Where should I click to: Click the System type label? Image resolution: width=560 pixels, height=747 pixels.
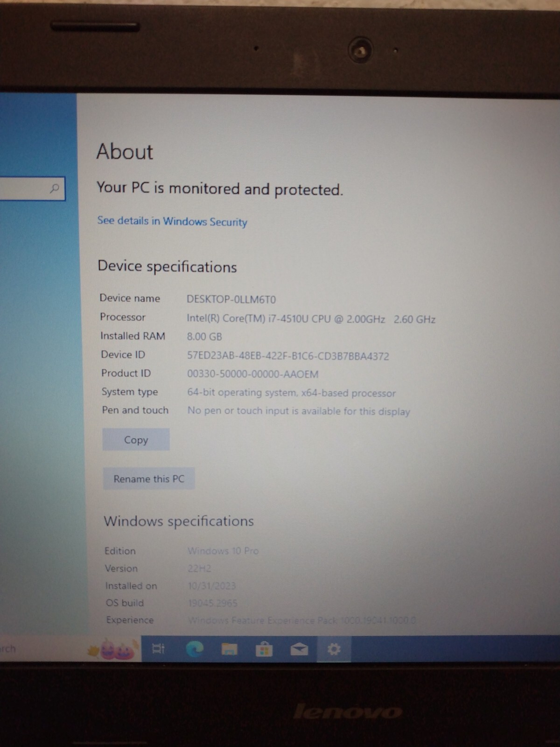tap(130, 392)
